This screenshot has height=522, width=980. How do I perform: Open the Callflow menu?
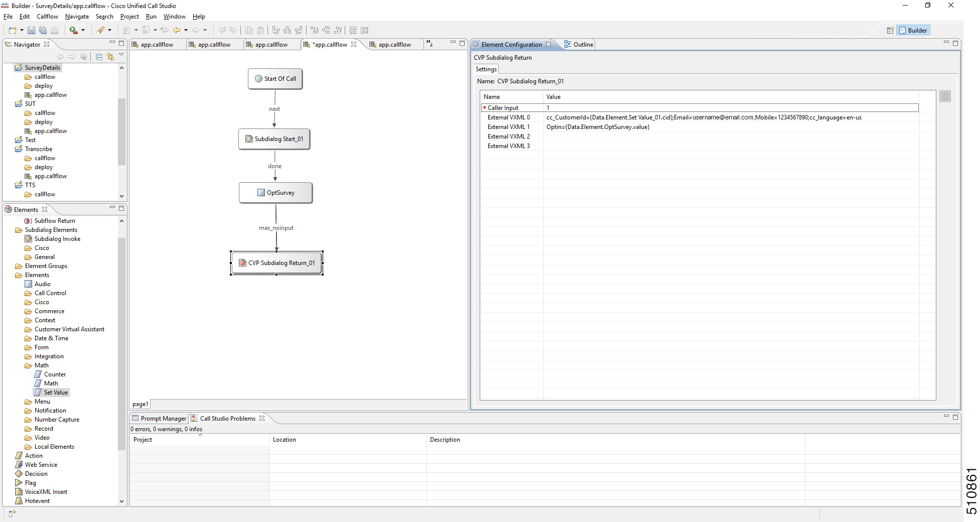pos(47,17)
